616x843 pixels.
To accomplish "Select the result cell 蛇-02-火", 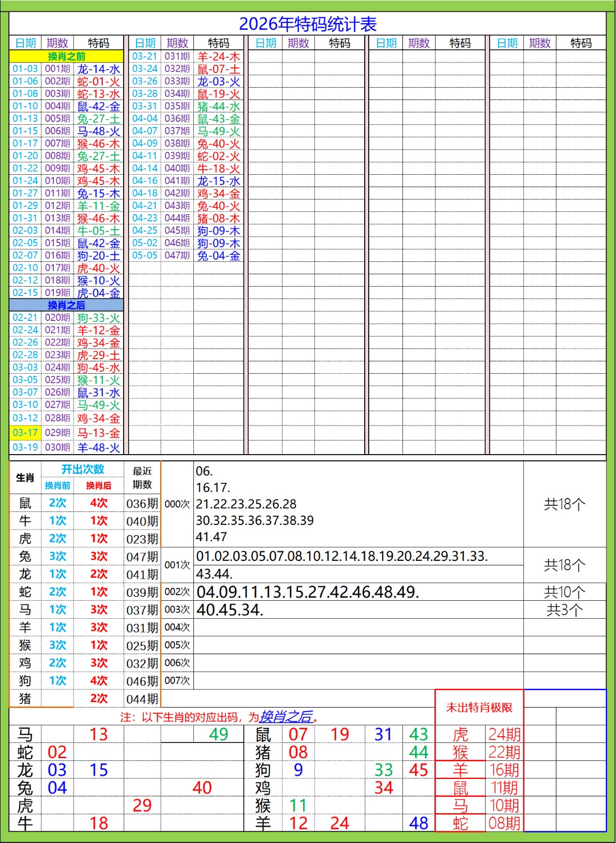I will (x=219, y=156).
